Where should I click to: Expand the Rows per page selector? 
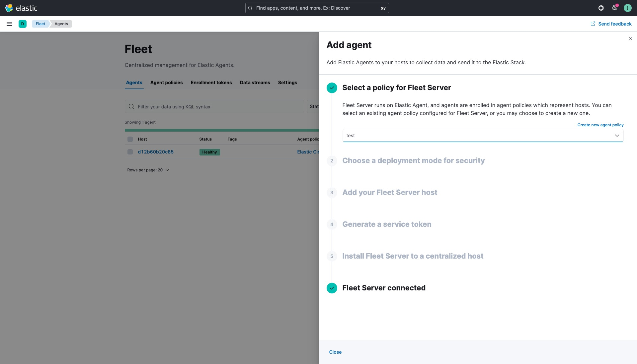click(148, 170)
